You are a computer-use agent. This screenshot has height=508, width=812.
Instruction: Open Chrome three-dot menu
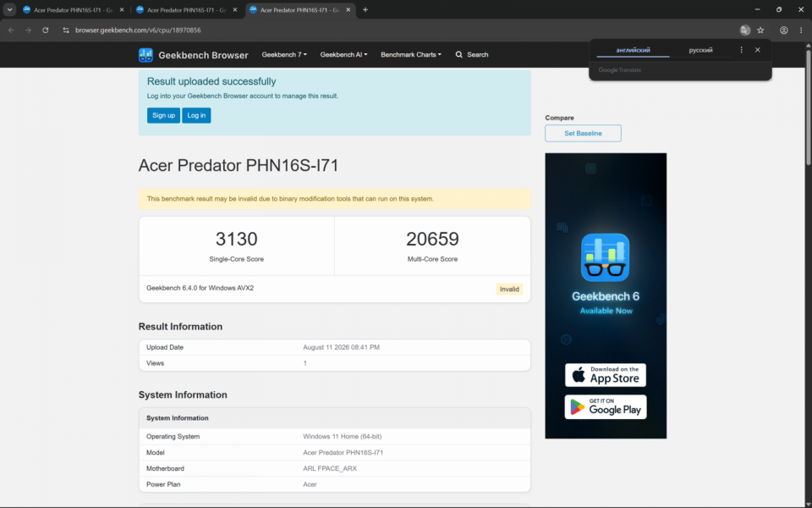click(801, 30)
